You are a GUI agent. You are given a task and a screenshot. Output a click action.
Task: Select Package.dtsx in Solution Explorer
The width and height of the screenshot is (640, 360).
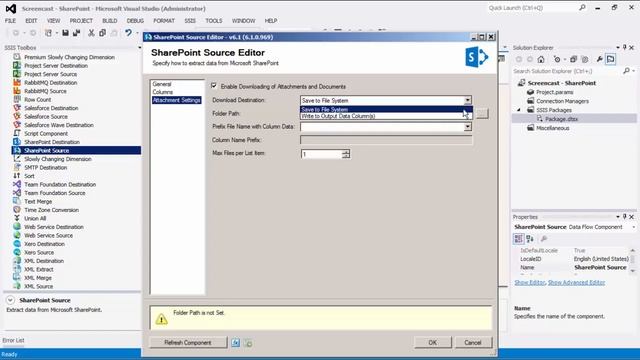[561, 119]
